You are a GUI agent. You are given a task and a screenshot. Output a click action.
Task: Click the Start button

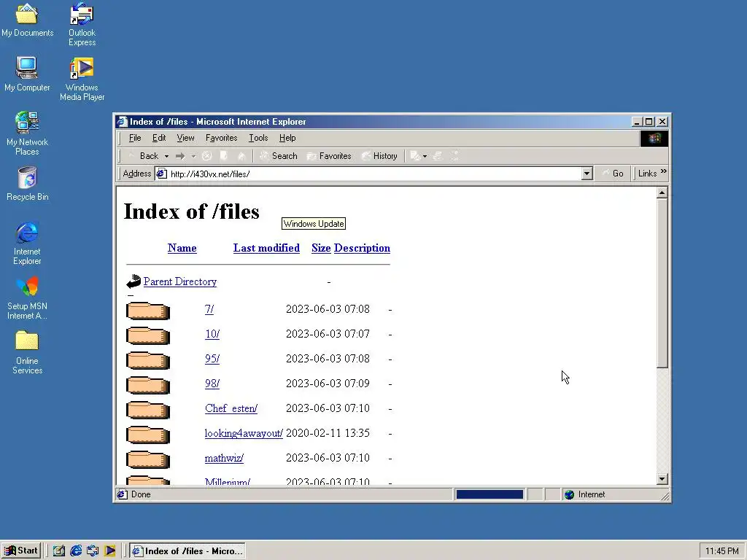(x=21, y=551)
